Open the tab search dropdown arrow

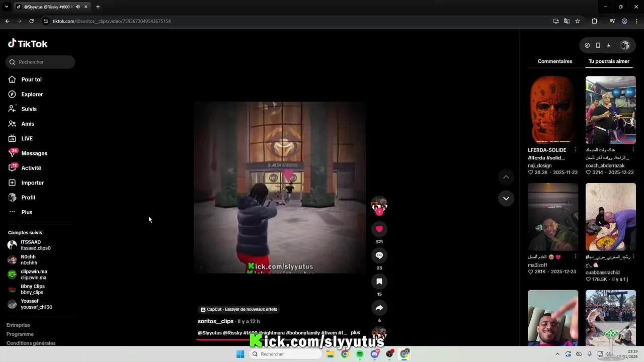7,7
